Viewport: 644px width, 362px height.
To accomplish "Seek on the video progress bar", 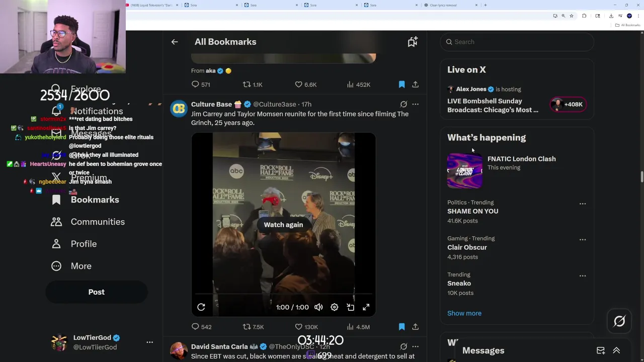I will 283,294.
